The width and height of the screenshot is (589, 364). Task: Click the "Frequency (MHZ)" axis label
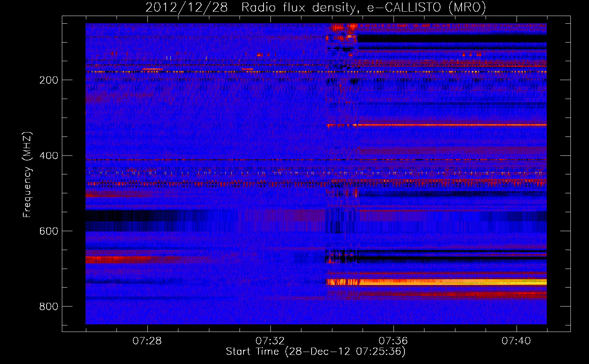coord(27,175)
